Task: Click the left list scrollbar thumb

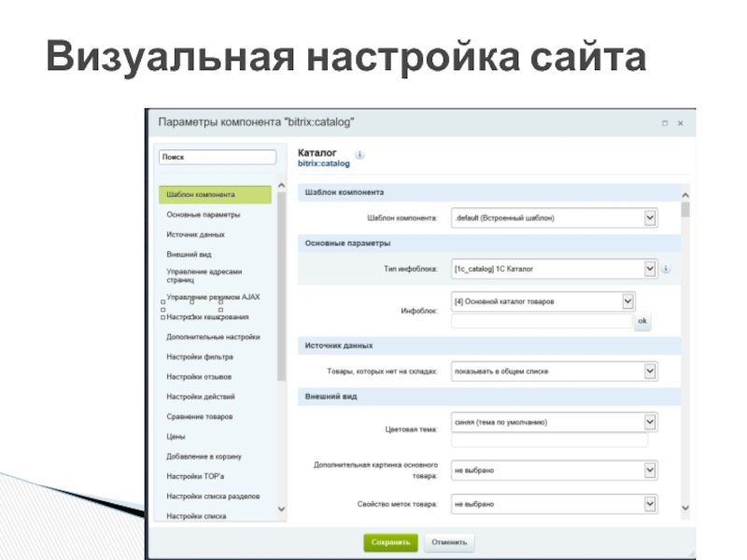Action: pos(281,287)
